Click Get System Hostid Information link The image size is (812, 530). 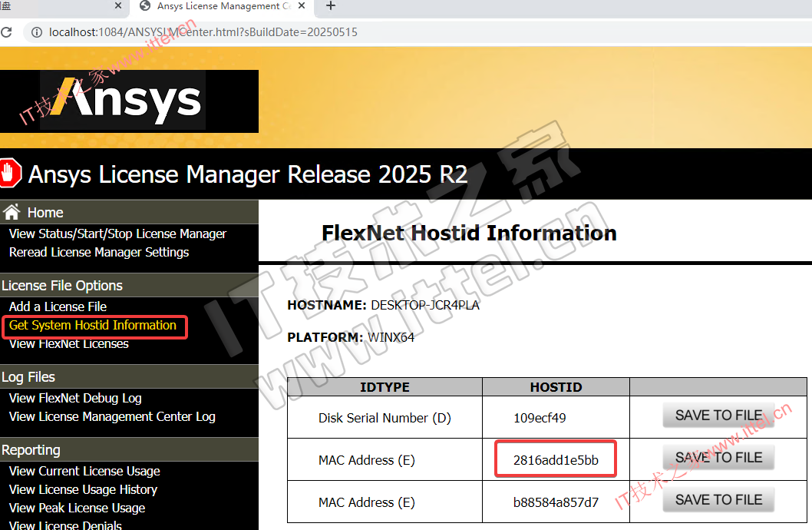pos(93,325)
